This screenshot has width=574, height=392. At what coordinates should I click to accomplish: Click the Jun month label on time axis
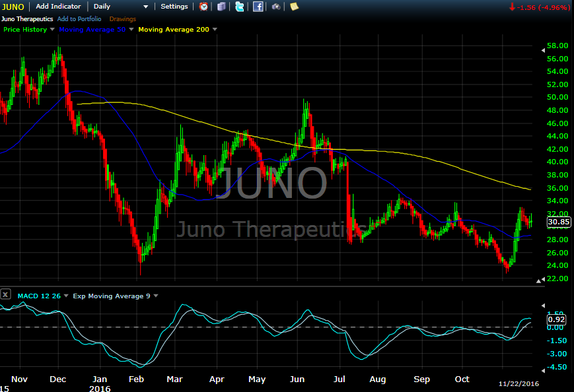[x=297, y=379]
